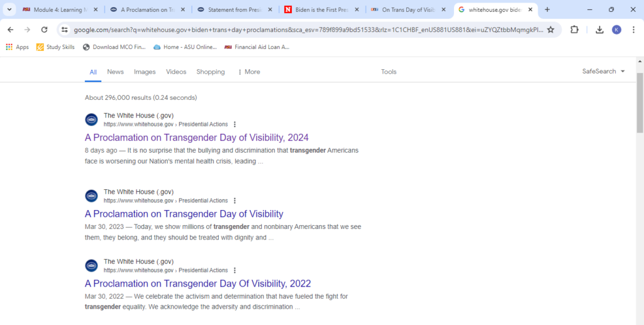Open Proclamation on Transgender Day of Visibility, 2024
The width and height of the screenshot is (644, 325).
[x=197, y=138]
